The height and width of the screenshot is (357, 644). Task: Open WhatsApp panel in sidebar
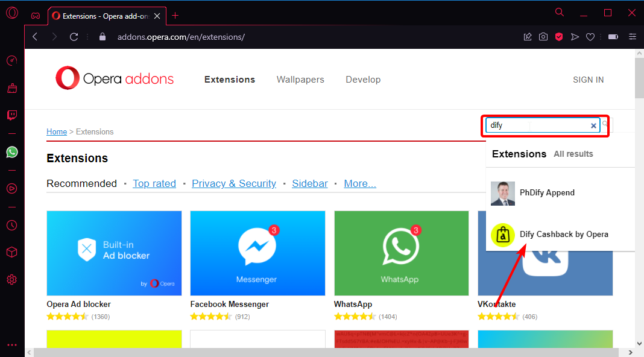point(12,152)
